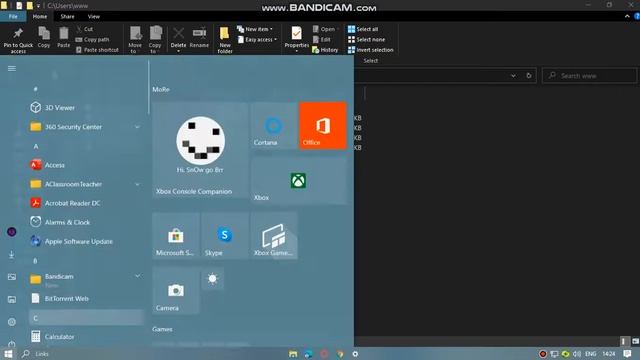
Task: Open File Explorer from taskbar
Action: [293, 354]
